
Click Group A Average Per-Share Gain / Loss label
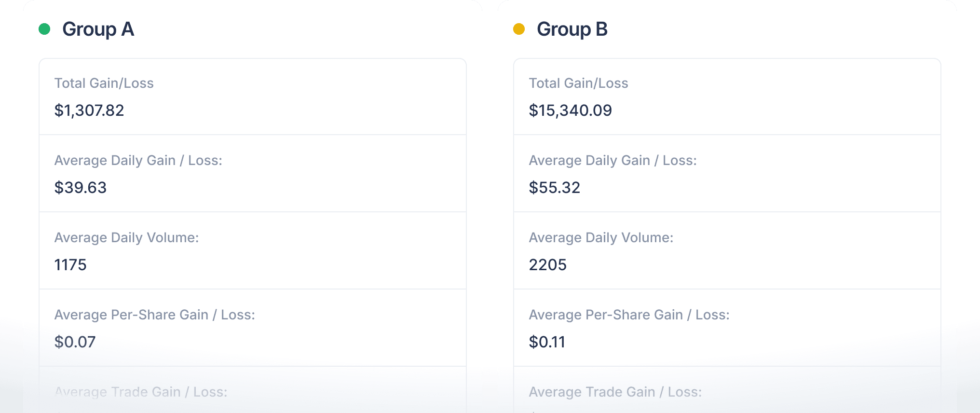point(155,315)
